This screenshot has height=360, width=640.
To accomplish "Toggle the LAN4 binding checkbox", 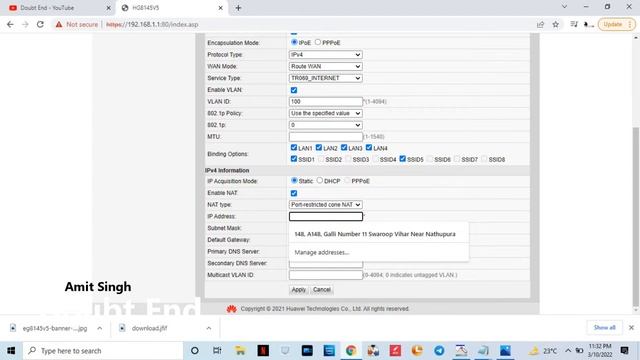I will 369,147.
